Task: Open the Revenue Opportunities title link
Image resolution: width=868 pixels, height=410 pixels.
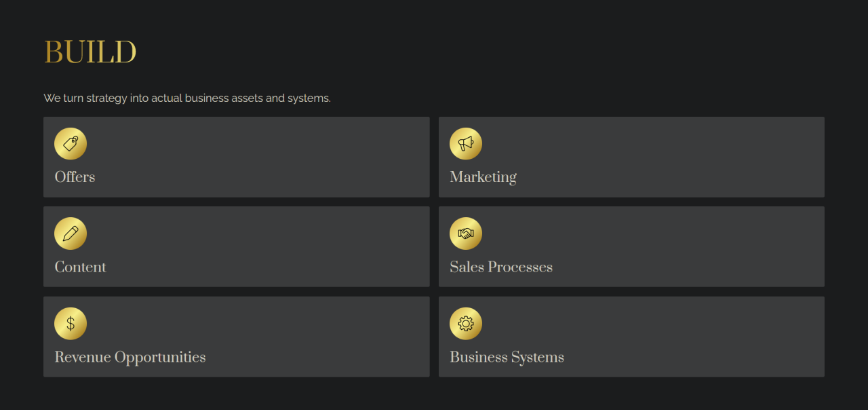Action: tap(130, 357)
